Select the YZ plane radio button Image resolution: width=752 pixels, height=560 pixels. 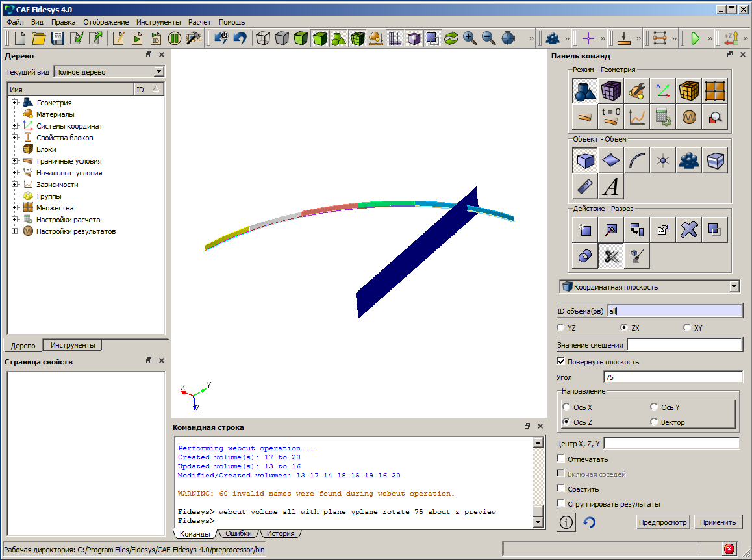(x=560, y=327)
